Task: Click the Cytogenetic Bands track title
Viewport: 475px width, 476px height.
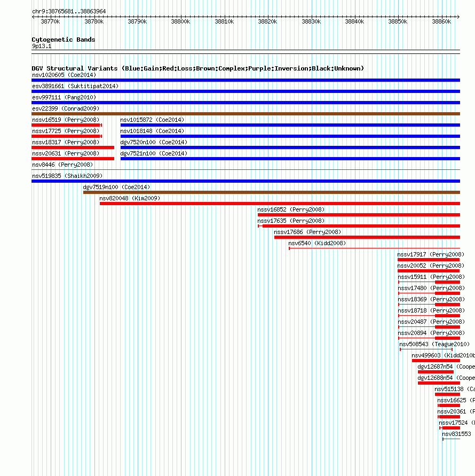Action: click(x=64, y=40)
